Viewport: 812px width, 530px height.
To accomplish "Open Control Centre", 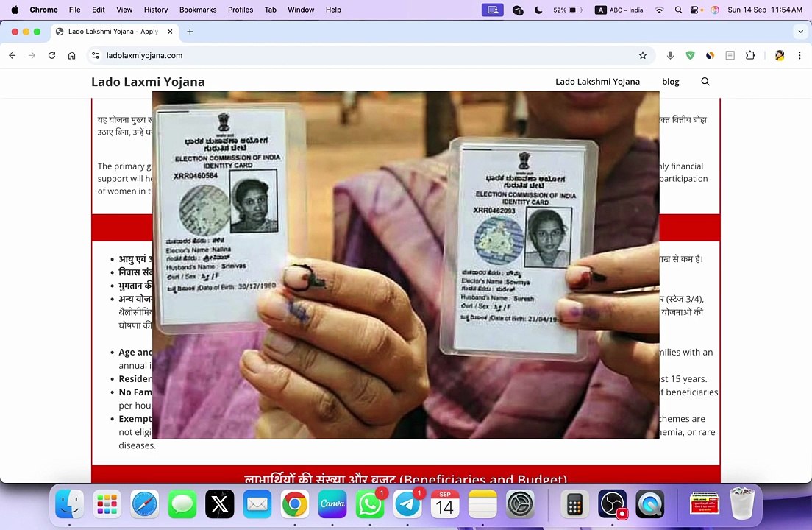I will (696, 10).
